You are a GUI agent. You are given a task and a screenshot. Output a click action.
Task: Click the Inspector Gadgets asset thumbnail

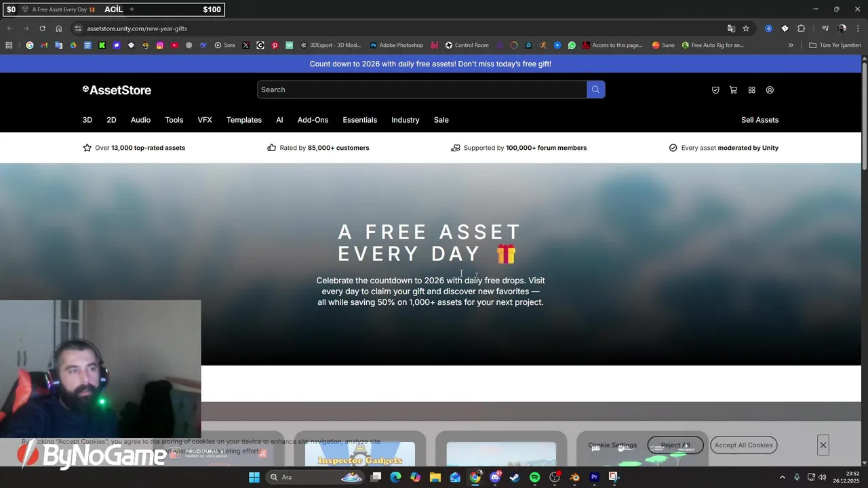359,453
